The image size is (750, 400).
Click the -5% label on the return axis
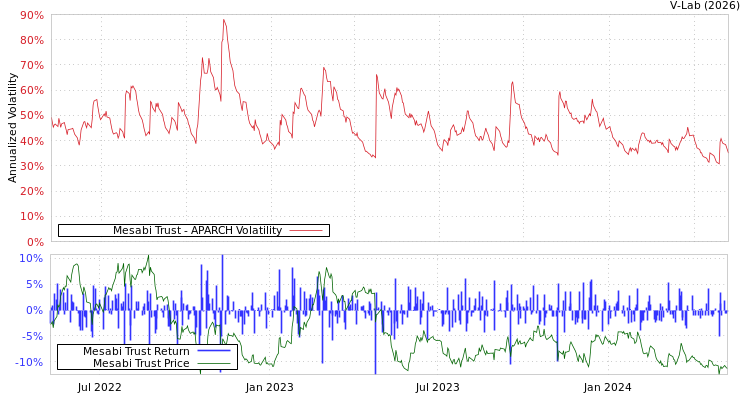pos(31,336)
